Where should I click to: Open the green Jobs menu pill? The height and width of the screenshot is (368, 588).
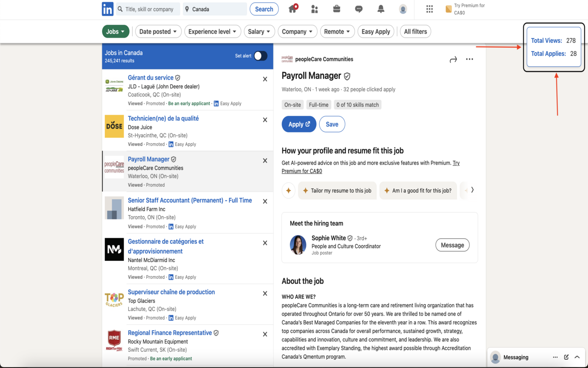115,32
